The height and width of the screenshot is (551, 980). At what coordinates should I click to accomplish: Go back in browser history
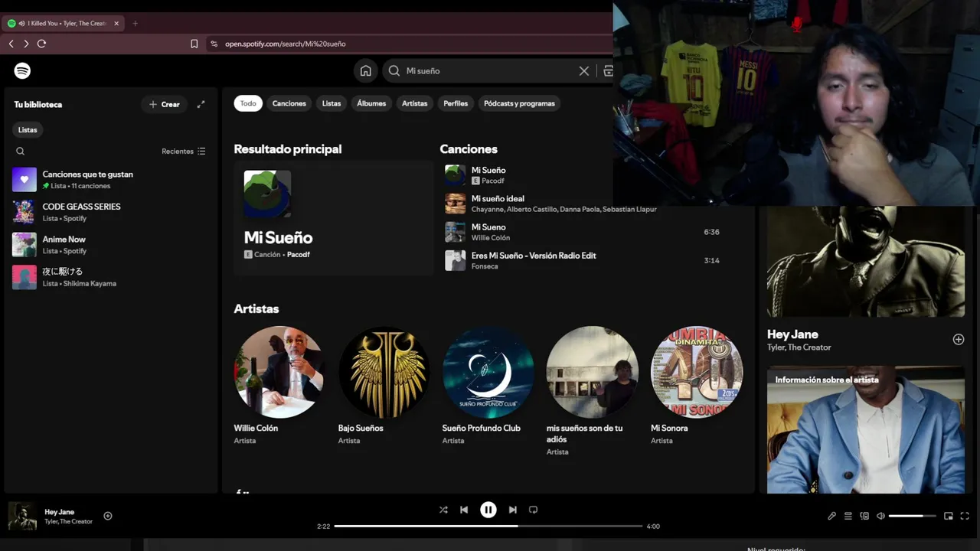(11, 44)
